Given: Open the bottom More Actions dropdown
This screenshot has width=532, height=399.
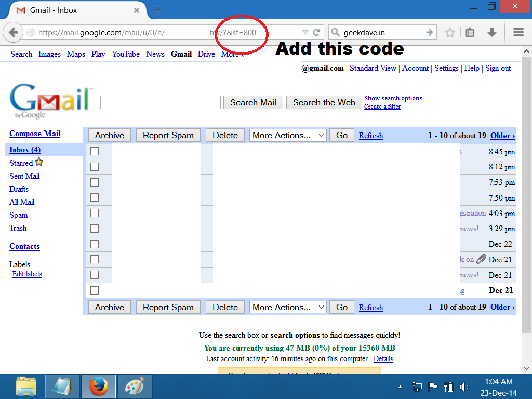Looking at the screenshot, I should [288, 307].
